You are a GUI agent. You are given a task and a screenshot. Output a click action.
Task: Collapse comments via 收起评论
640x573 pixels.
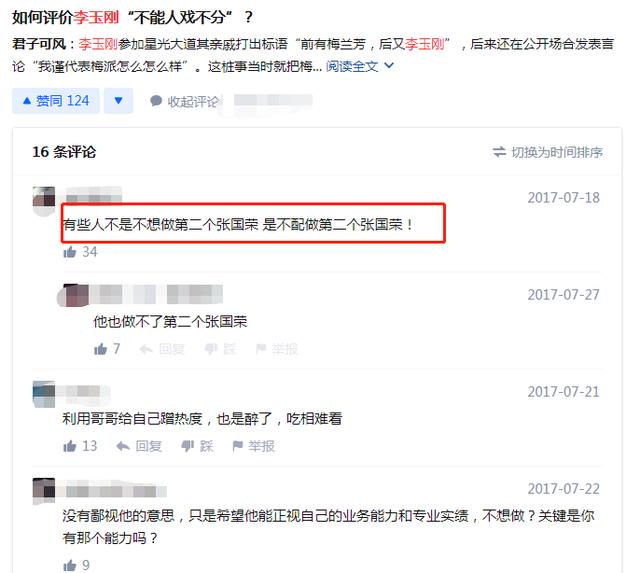pyautogui.click(x=185, y=101)
